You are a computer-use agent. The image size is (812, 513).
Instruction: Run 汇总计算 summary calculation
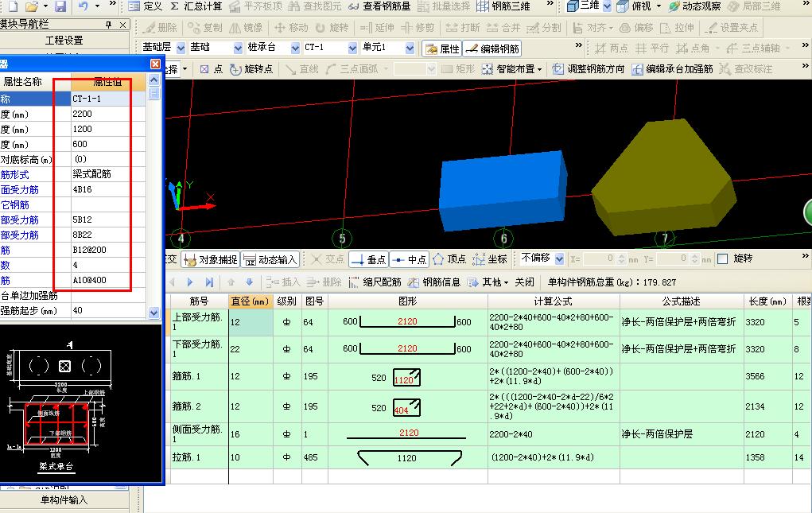pos(196,6)
